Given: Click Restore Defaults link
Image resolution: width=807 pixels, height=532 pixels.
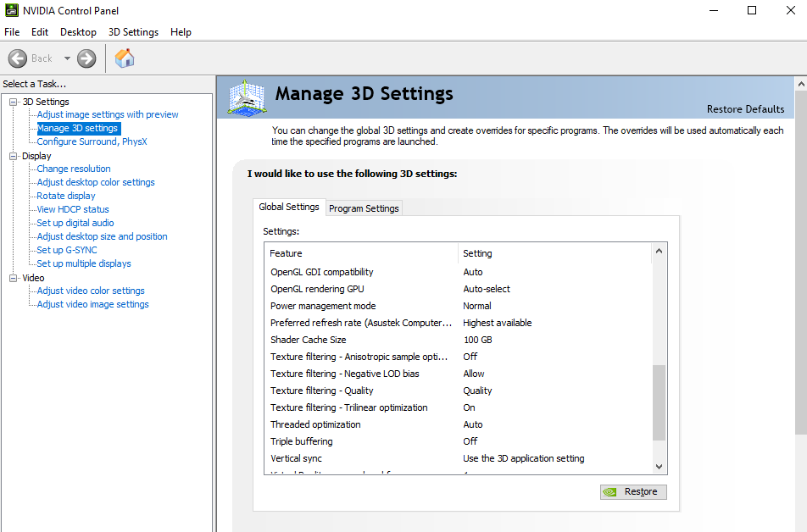Looking at the screenshot, I should tap(745, 109).
